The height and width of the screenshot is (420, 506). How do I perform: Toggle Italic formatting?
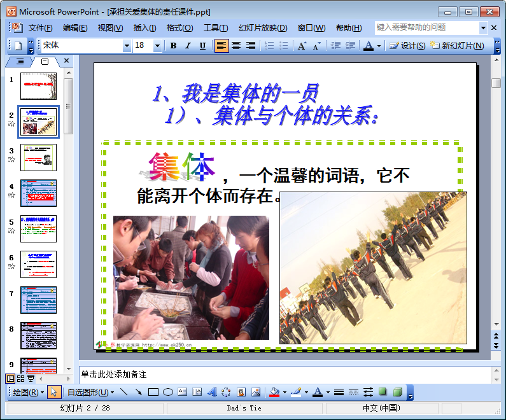[x=188, y=46]
